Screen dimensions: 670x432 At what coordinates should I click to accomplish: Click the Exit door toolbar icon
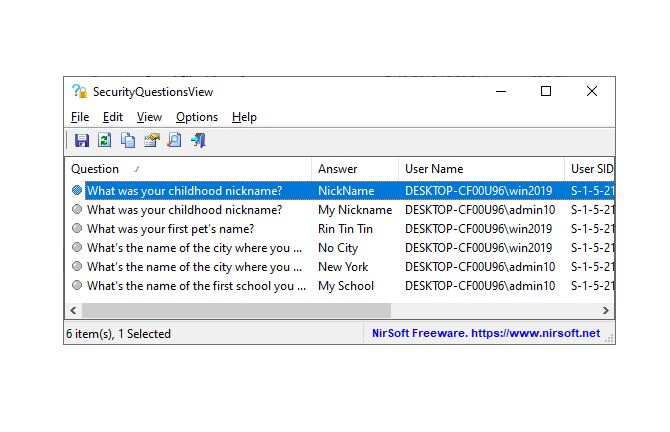(x=198, y=141)
